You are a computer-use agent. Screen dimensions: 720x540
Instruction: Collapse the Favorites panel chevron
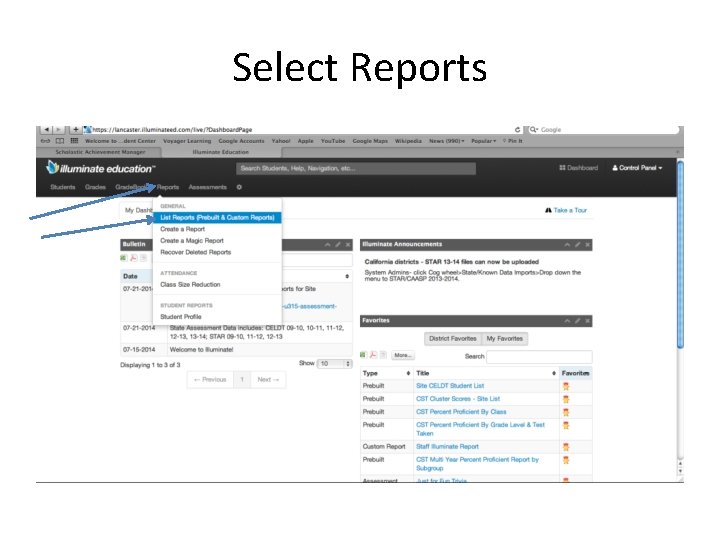pos(567,321)
